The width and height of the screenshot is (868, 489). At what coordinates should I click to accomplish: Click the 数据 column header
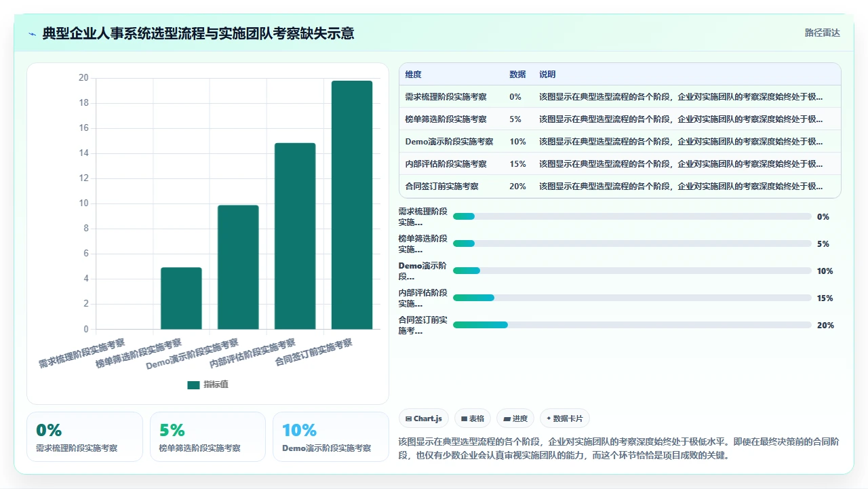click(517, 75)
